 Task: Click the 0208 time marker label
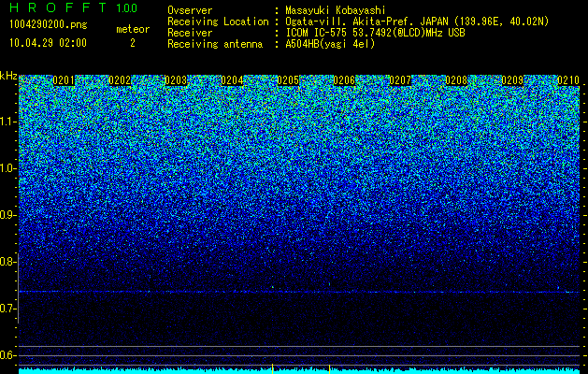pos(457,80)
